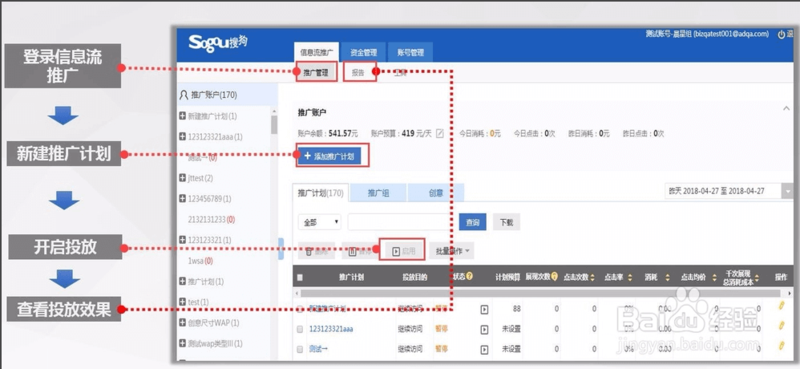Click date range field 2018-04-27

coord(724,191)
